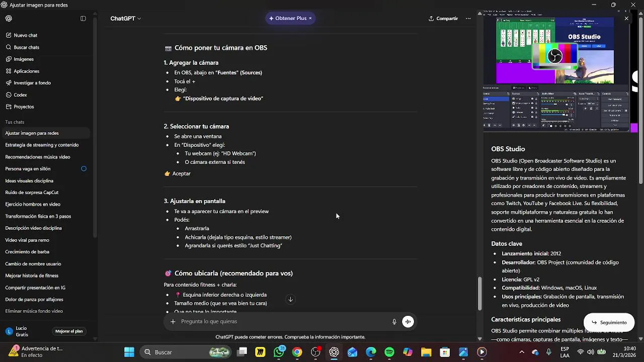
Task: Open Aplicaciones in the sidebar
Action: point(27,71)
